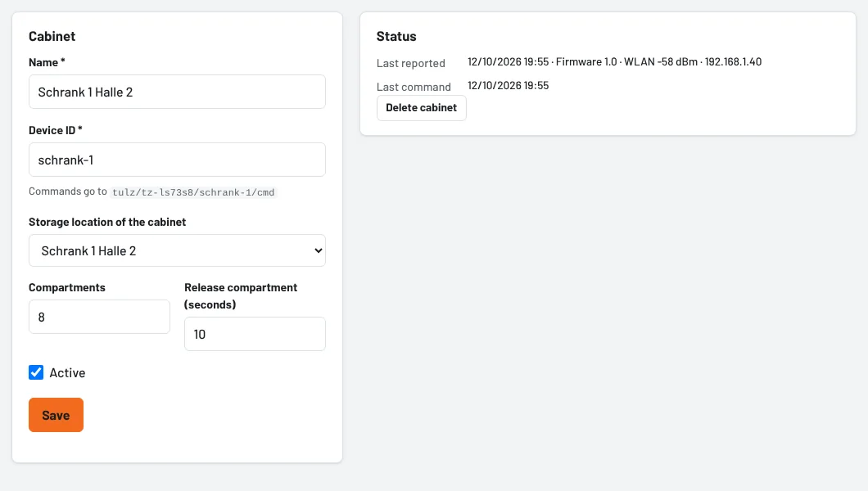Screen dimensions: 868x491
Task: Focus the Device ID text field
Action: (177, 160)
